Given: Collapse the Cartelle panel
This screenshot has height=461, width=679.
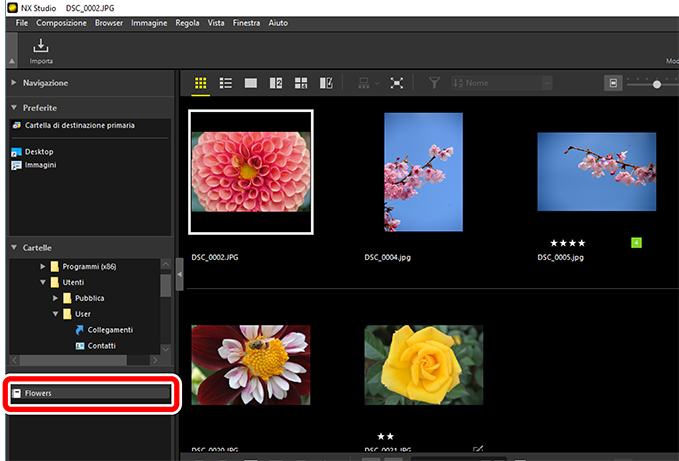Looking at the screenshot, I should (14, 248).
